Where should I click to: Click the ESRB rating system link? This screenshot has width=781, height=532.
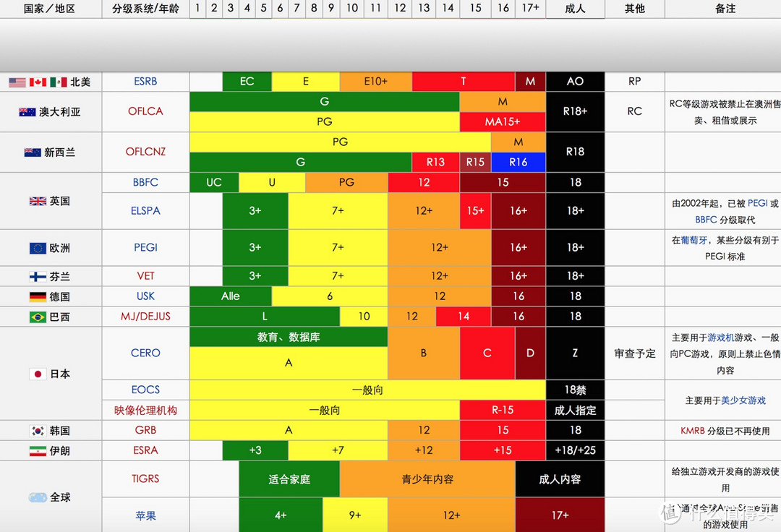tap(145, 81)
